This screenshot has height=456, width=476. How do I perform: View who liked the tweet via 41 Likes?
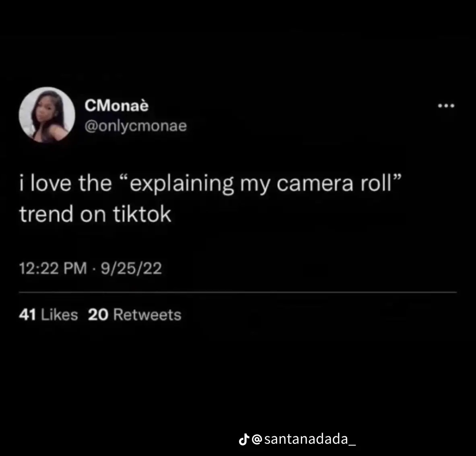[x=49, y=314]
